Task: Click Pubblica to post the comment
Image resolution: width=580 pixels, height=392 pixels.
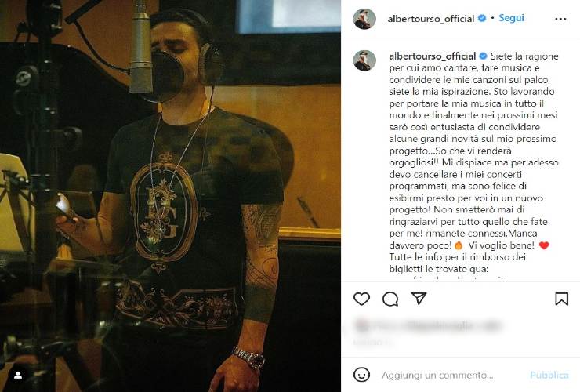Action: (x=549, y=375)
